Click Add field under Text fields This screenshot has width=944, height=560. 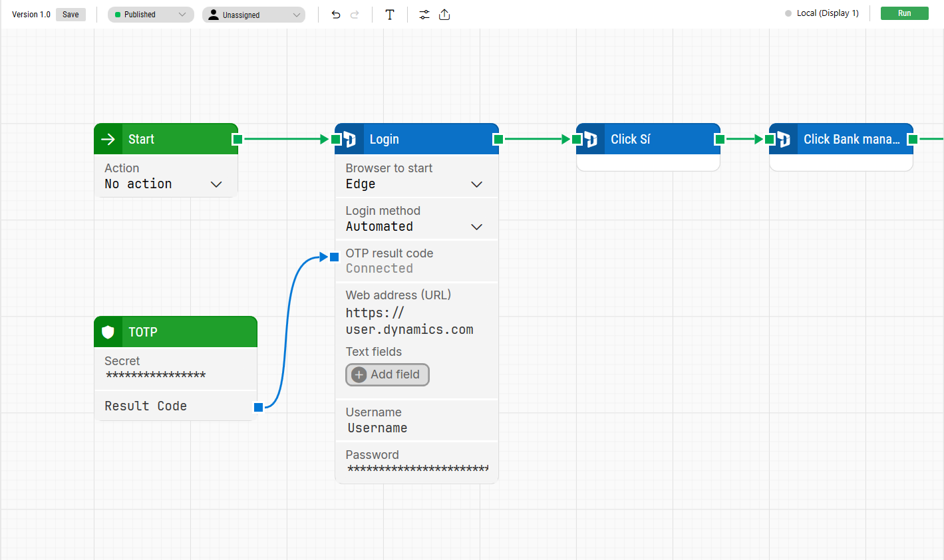[x=387, y=374]
